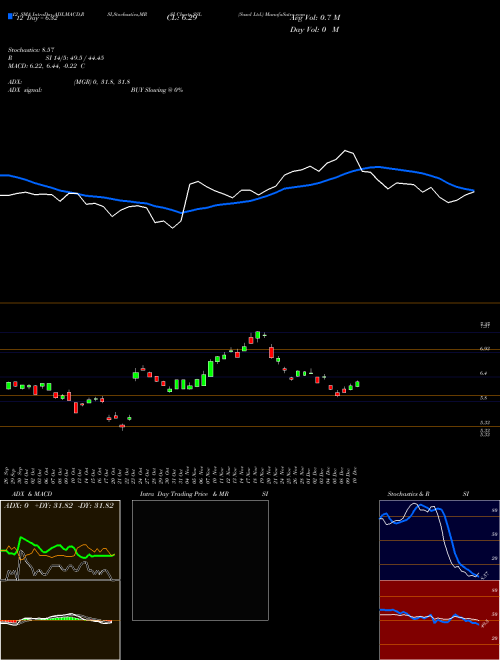The width and height of the screenshot is (500, 660).
Task: Click the lowest red candlestick near 5.33
Action: (x=122, y=427)
